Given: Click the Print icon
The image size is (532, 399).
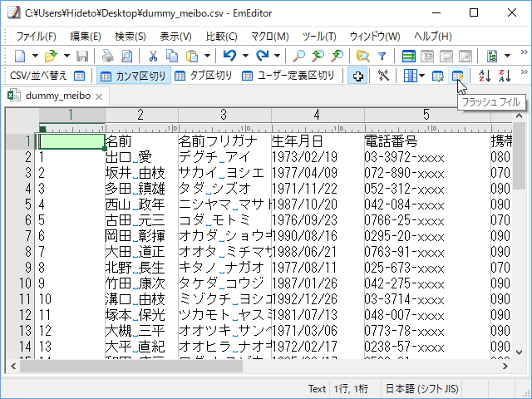Looking at the screenshot, I should 108,56.
